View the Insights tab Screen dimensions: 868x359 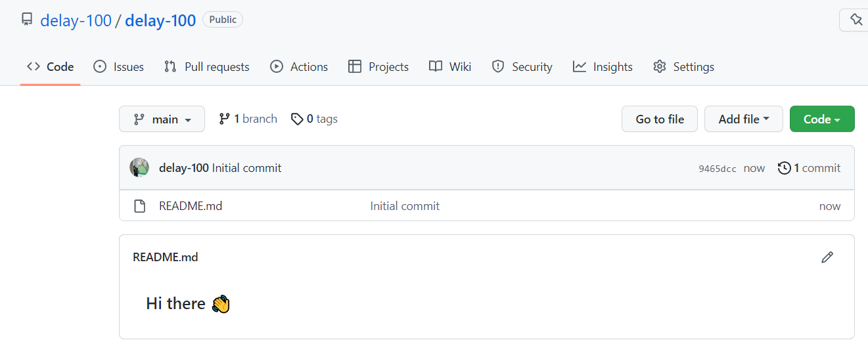(603, 66)
